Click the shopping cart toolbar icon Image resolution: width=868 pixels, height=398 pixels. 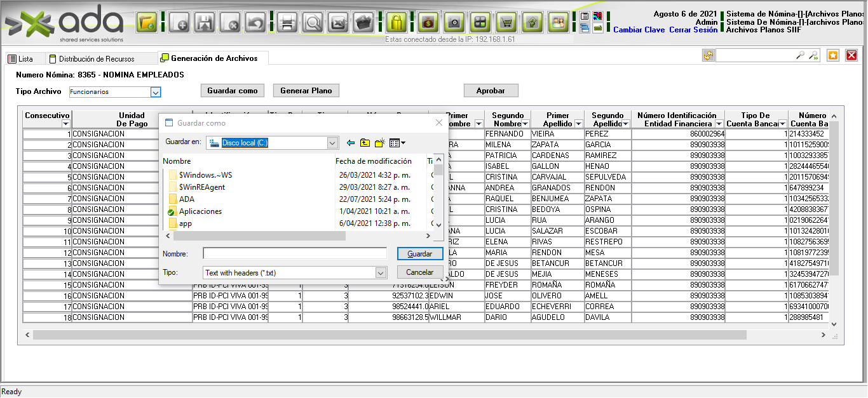coord(506,22)
